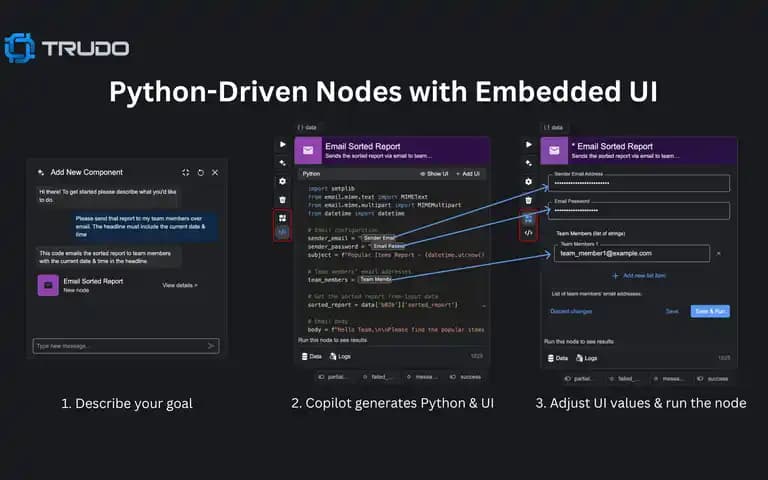Select the partial output port of middle node

click(333, 377)
